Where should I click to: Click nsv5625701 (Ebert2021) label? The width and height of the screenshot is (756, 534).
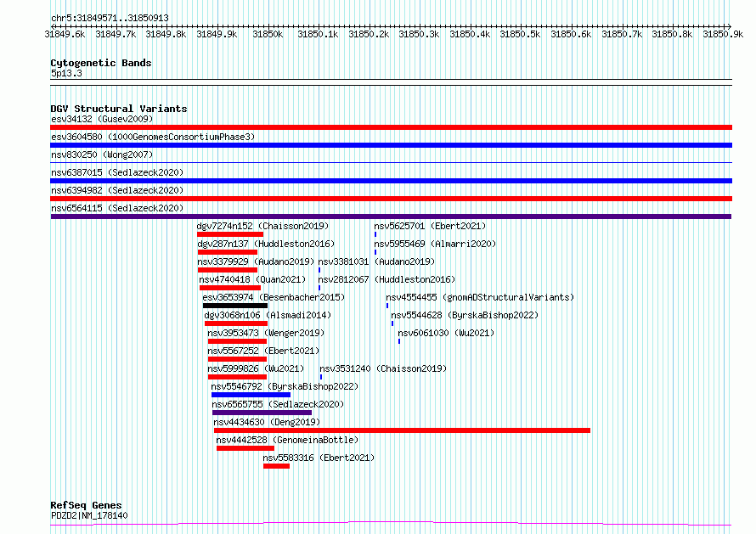point(430,226)
